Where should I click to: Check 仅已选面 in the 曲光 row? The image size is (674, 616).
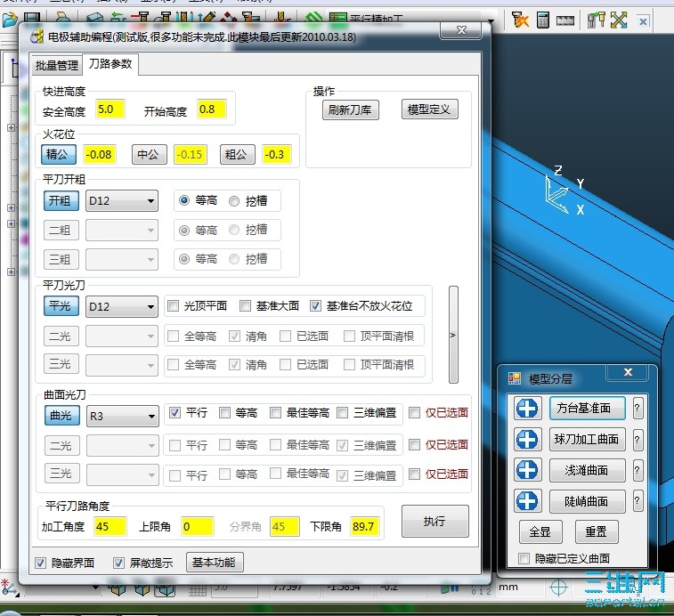click(x=414, y=413)
